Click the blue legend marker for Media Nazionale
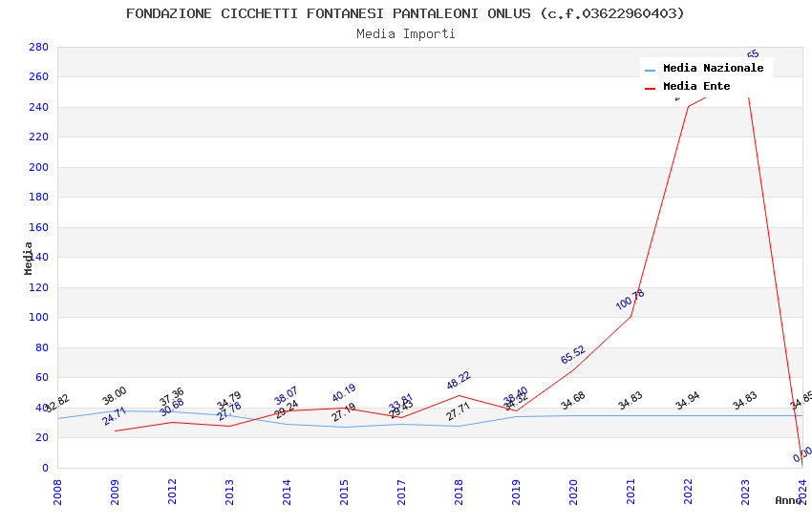 [x=650, y=70]
